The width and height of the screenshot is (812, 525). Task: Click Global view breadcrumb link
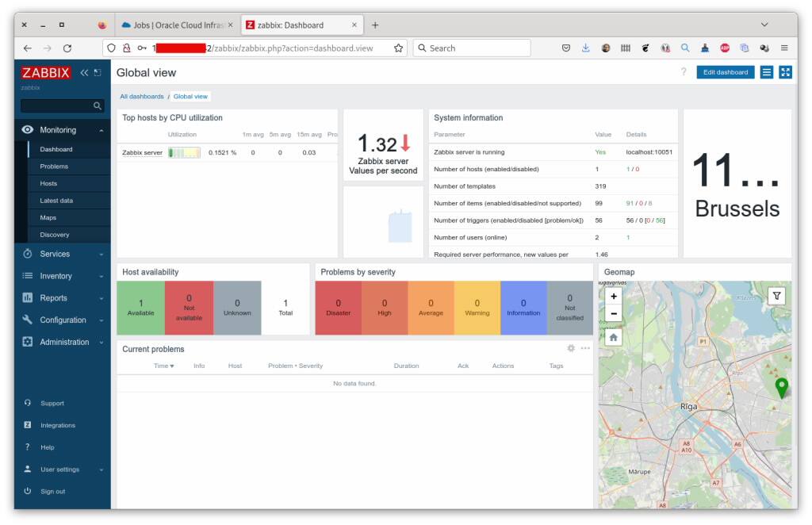click(190, 96)
